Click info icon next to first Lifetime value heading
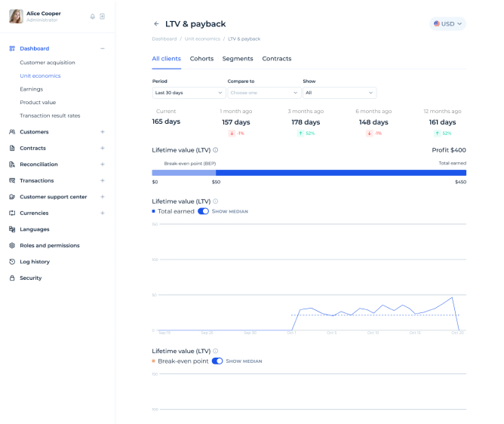 tap(216, 150)
